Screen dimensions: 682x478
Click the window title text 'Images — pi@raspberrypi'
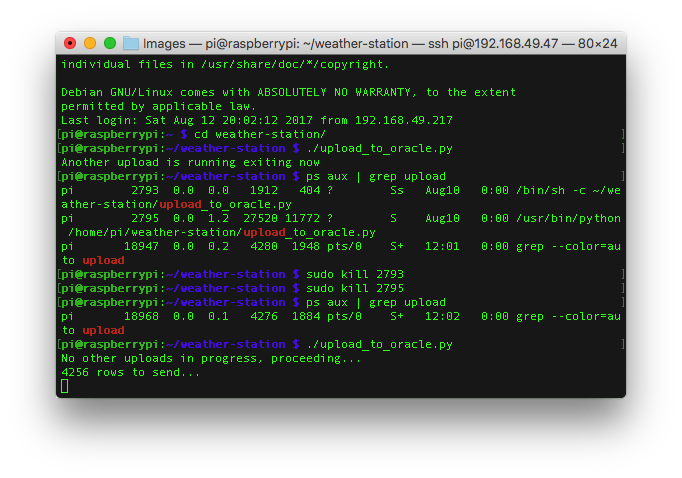pyautogui.click(x=221, y=43)
